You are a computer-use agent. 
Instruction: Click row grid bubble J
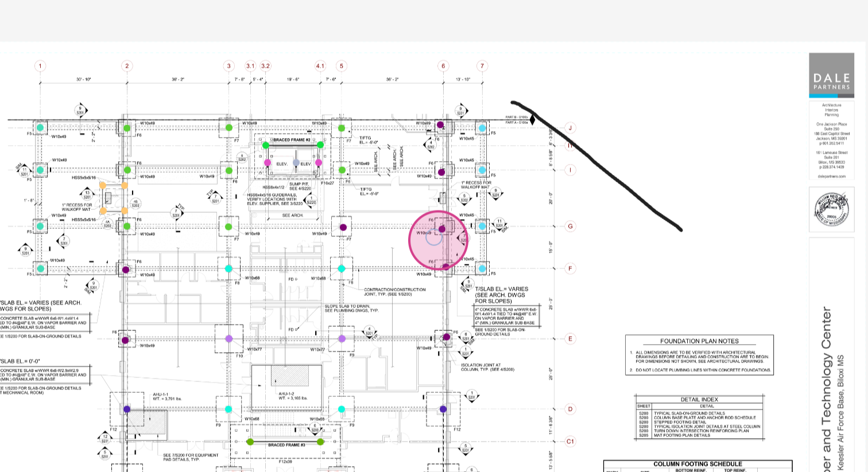click(570, 128)
